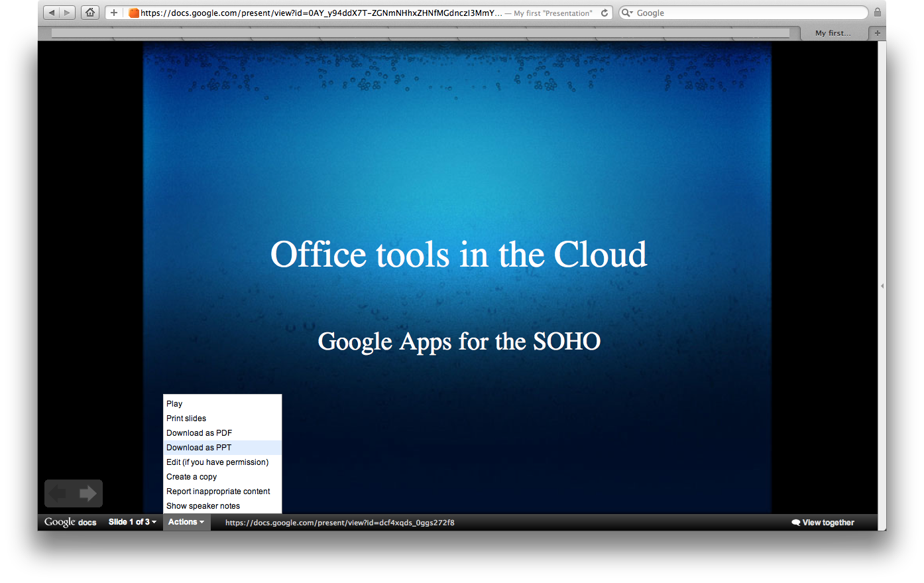Select the "My first..." browser tab
Screen dimensions: 924x583
(x=833, y=32)
